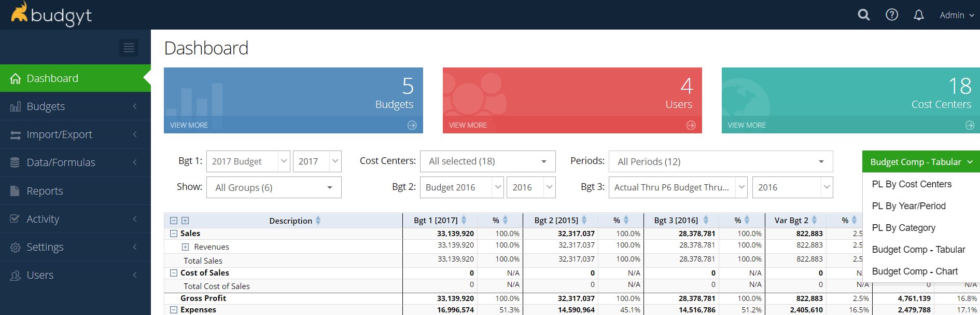The height and width of the screenshot is (315, 980).
Task: Collapse all rows with the header minus box
Action: pyautogui.click(x=174, y=221)
